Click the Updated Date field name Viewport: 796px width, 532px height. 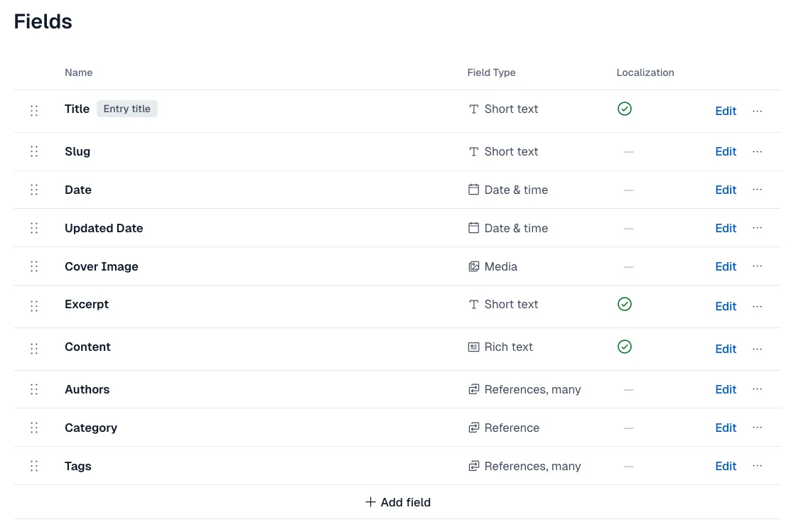[x=104, y=228]
